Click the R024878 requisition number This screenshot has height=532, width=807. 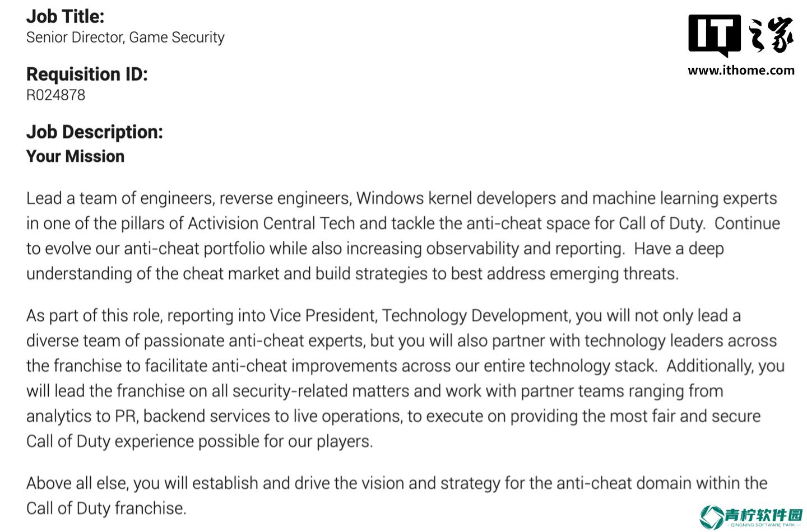coord(56,95)
